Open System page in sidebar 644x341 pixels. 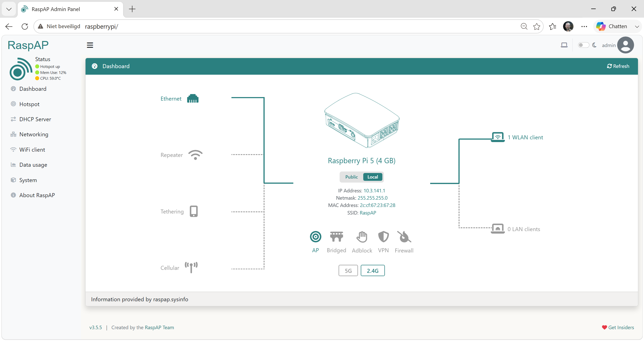(28, 180)
